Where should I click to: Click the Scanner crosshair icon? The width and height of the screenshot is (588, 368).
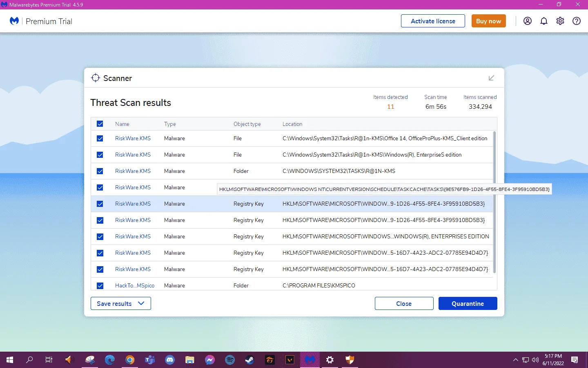click(x=96, y=78)
